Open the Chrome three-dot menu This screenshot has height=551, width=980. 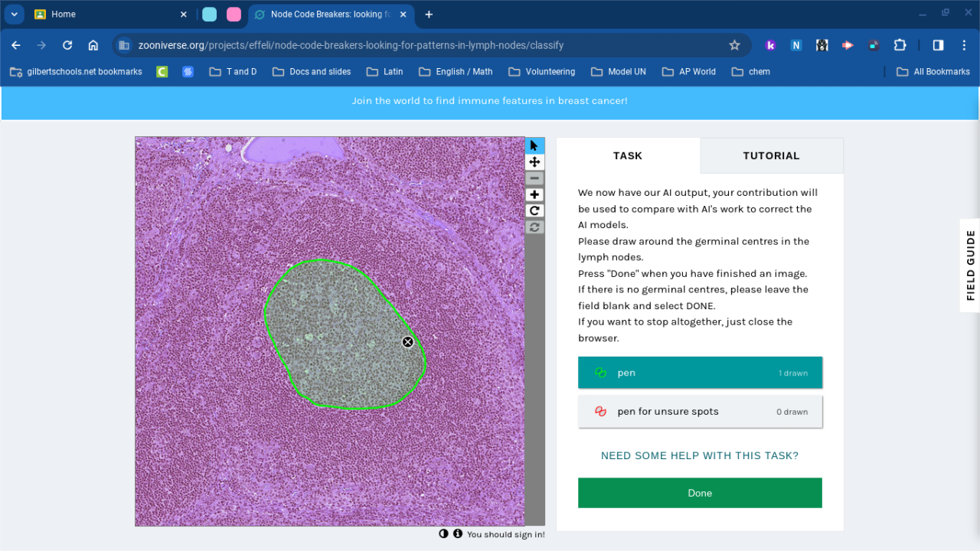964,45
